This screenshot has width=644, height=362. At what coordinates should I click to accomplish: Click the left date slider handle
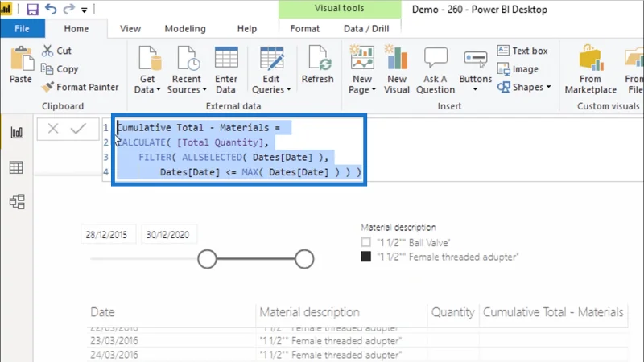207,259
